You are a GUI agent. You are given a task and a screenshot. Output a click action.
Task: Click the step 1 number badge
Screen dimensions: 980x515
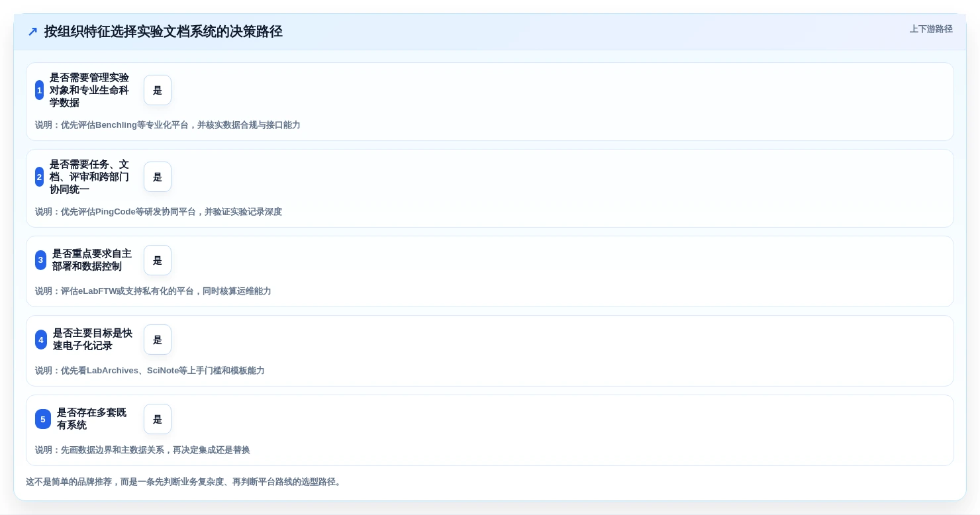coord(40,90)
